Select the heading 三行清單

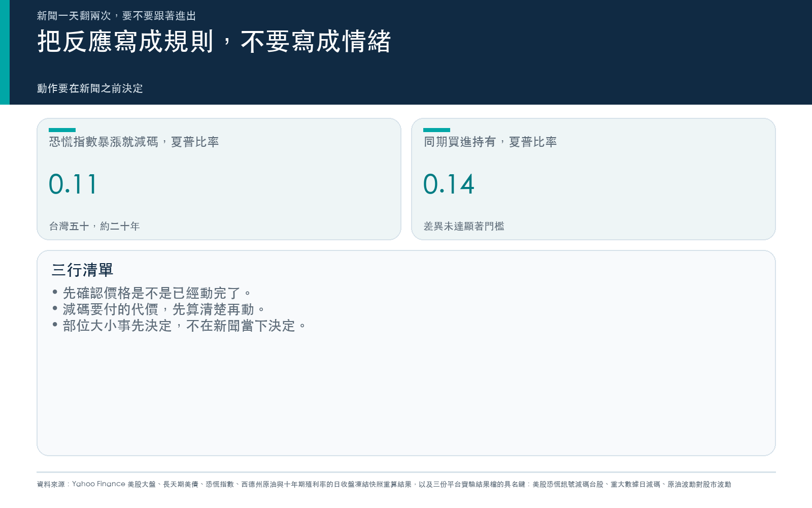[x=82, y=270]
